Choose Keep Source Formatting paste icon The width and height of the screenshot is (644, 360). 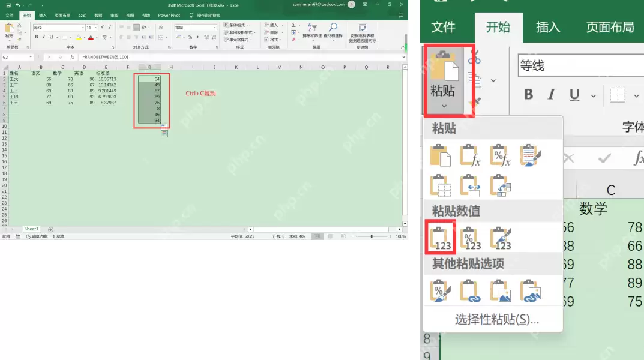tap(531, 155)
